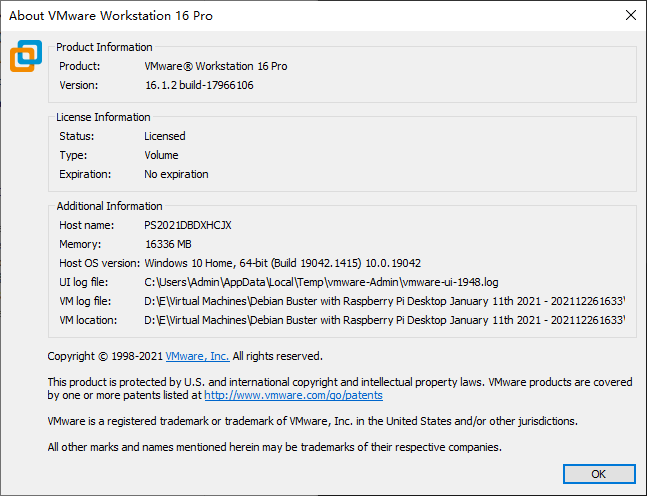This screenshot has width=647, height=496.
Task: Click host name PS2021DBDXHCJX
Action: coord(188,225)
